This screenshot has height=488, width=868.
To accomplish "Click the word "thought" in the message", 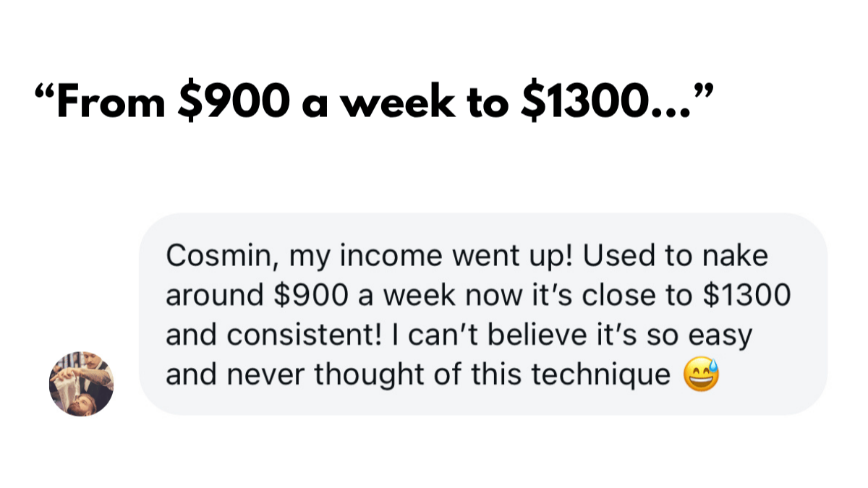I will coord(365,375).
